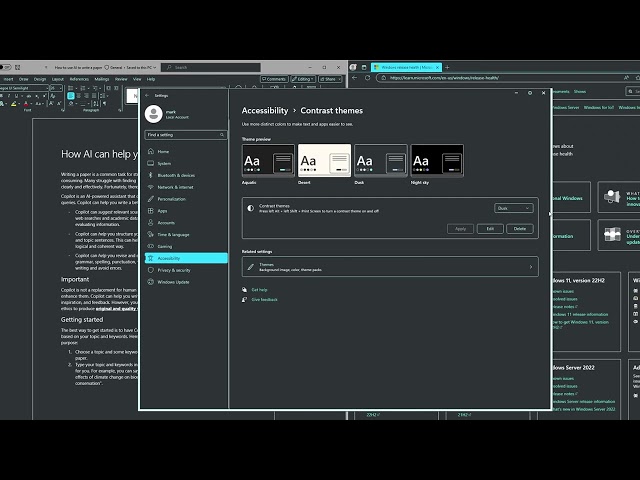Open the Draw tab in Word
The image size is (640, 480).
pos(24,79)
